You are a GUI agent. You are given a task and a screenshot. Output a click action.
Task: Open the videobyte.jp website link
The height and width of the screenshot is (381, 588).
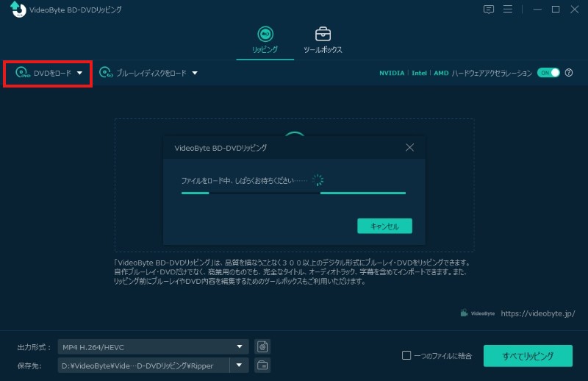[538, 313]
